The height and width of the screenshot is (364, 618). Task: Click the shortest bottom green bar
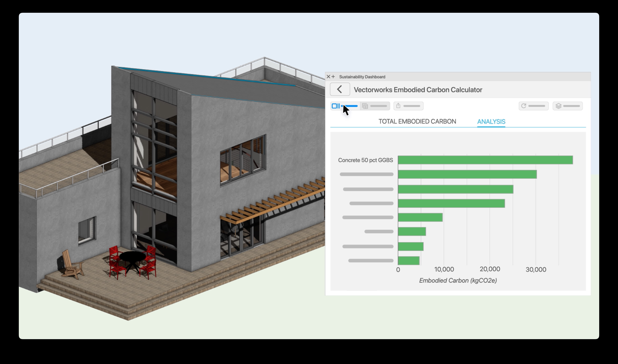408,261
